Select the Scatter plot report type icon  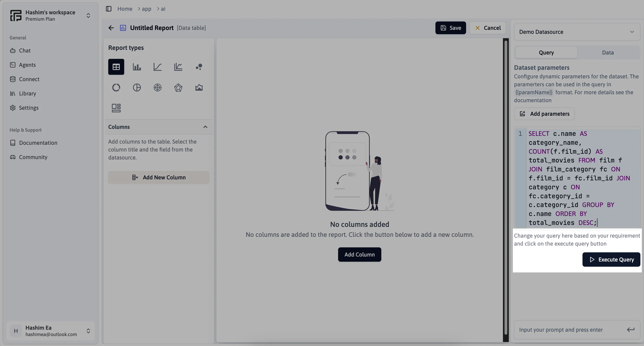[x=199, y=66]
